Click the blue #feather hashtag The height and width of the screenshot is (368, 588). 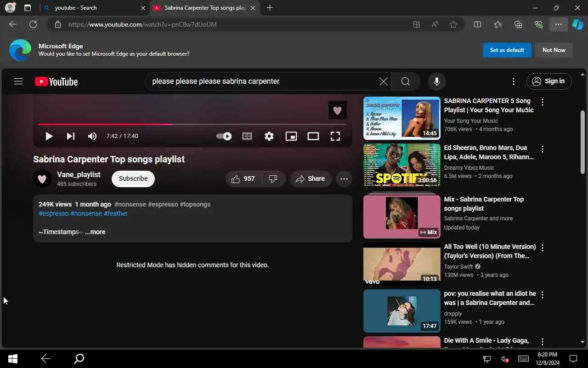116,213
